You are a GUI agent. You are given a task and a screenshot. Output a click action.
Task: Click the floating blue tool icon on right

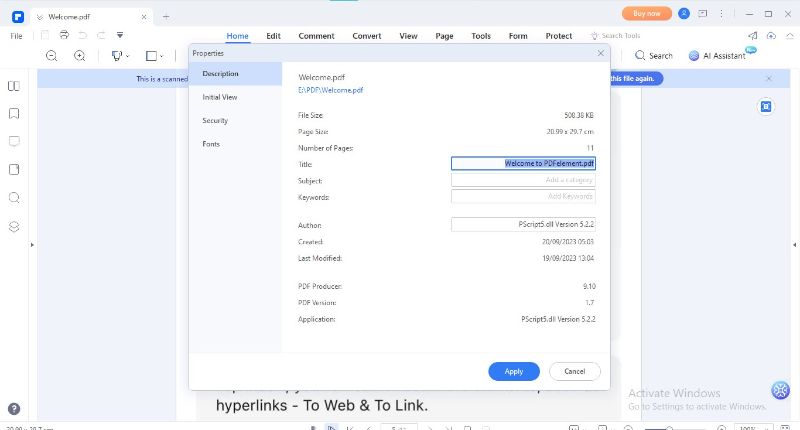point(766,107)
